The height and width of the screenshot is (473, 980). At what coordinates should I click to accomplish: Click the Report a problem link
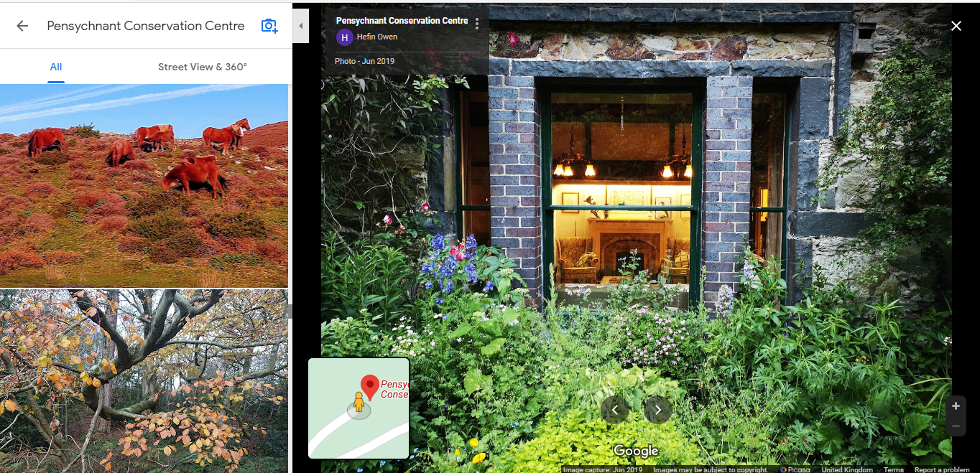(942, 469)
